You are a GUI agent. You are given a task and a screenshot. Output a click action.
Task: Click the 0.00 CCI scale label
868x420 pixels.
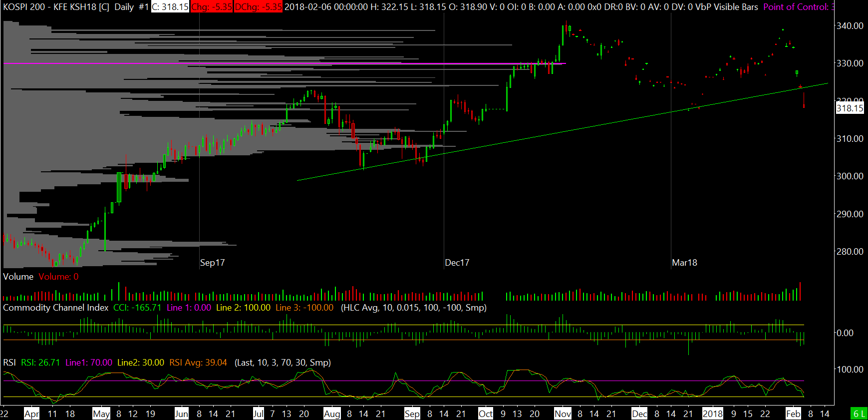[845, 333]
